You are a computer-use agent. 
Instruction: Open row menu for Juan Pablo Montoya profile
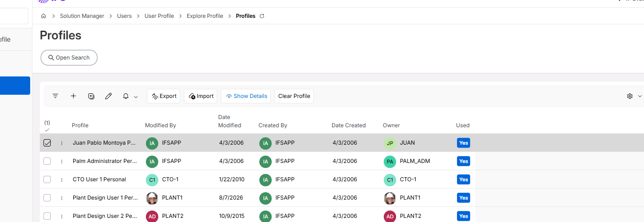pos(62,143)
